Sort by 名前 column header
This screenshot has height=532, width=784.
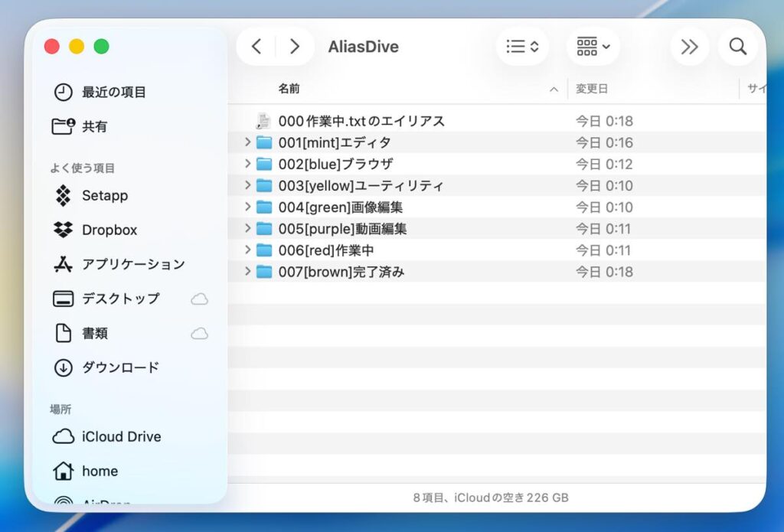point(289,89)
